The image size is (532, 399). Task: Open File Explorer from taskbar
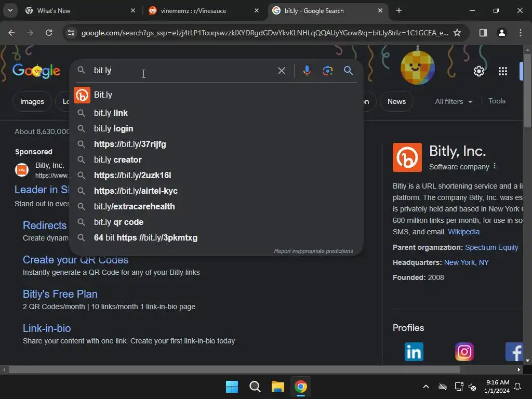[x=277, y=387]
